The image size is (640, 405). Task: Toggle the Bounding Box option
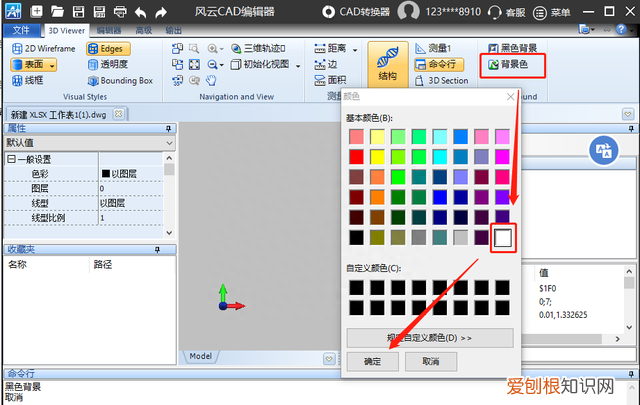pyautogui.click(x=118, y=80)
